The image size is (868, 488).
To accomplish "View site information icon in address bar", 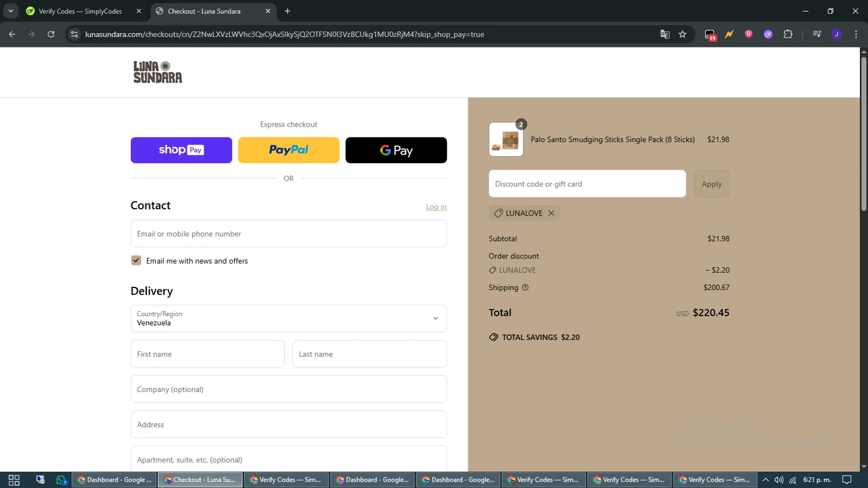I will [x=74, y=34].
